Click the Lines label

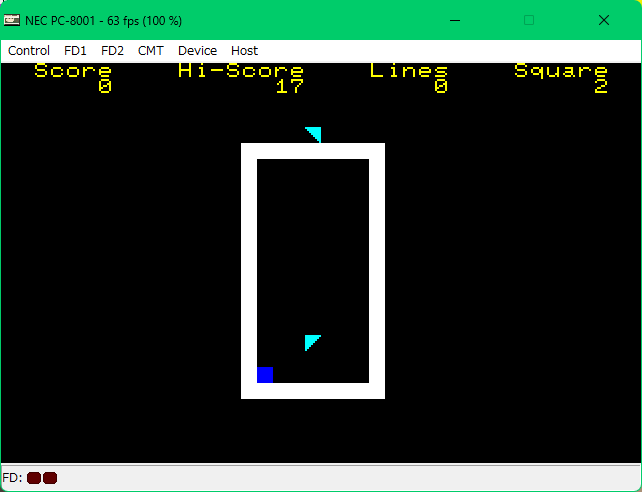pyautogui.click(x=408, y=71)
